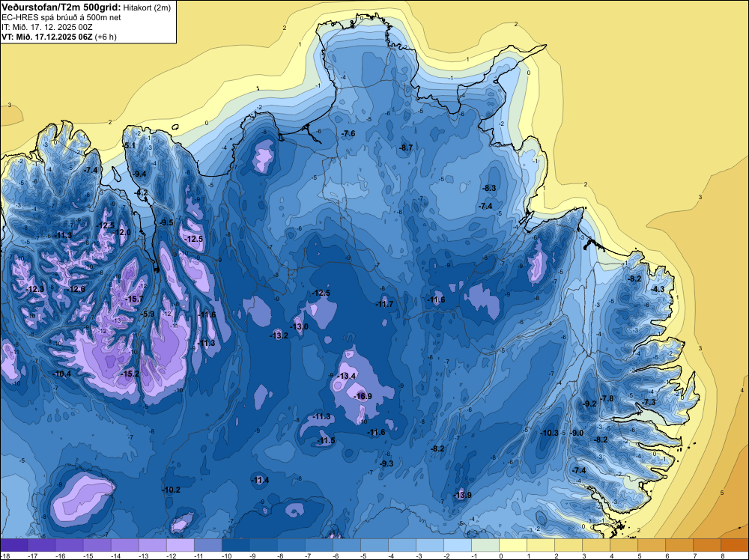This screenshot has width=749, height=560.
Task: Click the -5.9 temperature value
Action: click(x=148, y=314)
